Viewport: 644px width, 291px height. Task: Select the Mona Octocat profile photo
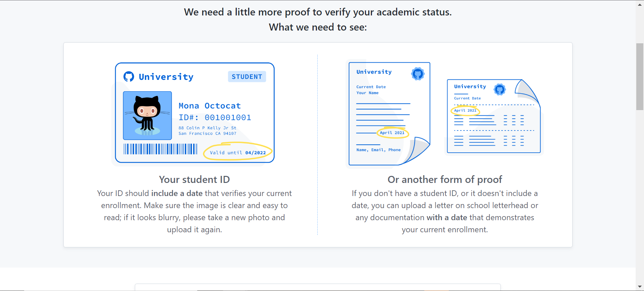click(147, 115)
